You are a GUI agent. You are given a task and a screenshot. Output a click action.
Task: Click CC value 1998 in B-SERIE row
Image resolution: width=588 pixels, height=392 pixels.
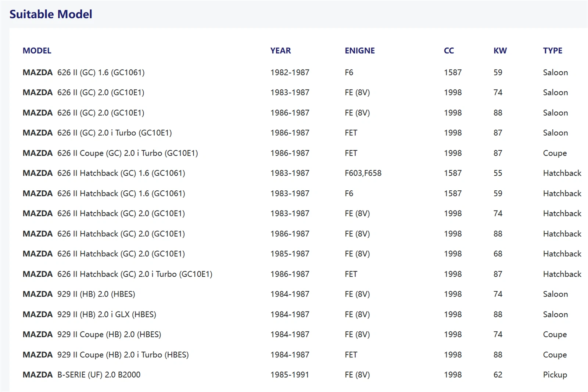pyautogui.click(x=453, y=375)
